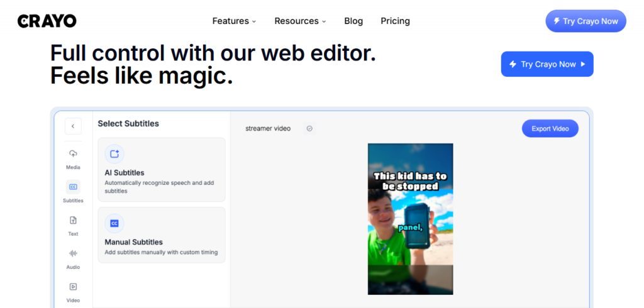
Task: Expand the Resources dropdown menu
Action: [300, 21]
